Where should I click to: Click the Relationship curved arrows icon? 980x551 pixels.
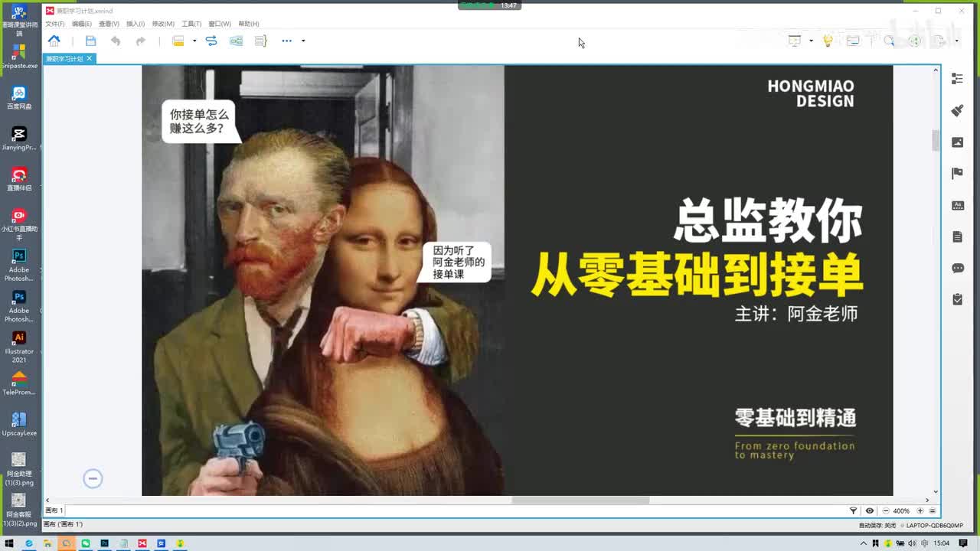click(211, 41)
